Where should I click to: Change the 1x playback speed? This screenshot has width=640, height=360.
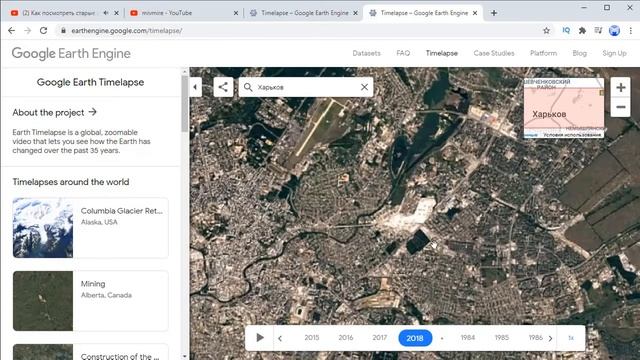point(571,338)
